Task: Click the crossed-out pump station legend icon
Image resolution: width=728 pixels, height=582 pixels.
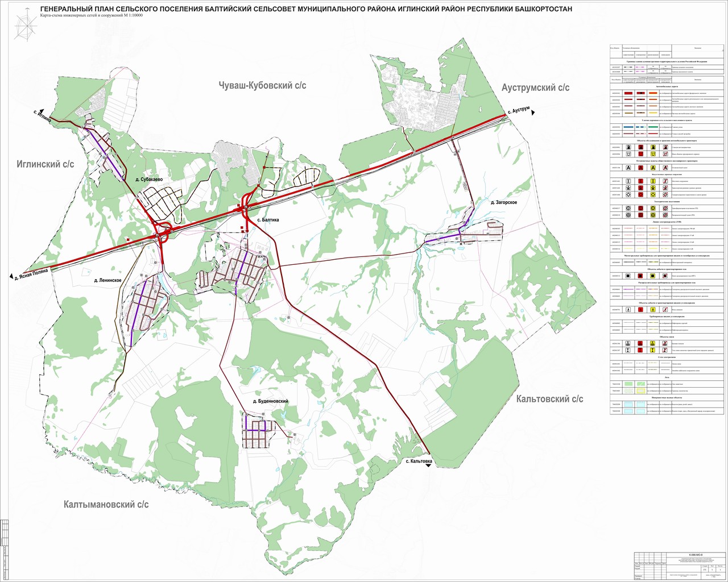Action: pyautogui.click(x=665, y=310)
